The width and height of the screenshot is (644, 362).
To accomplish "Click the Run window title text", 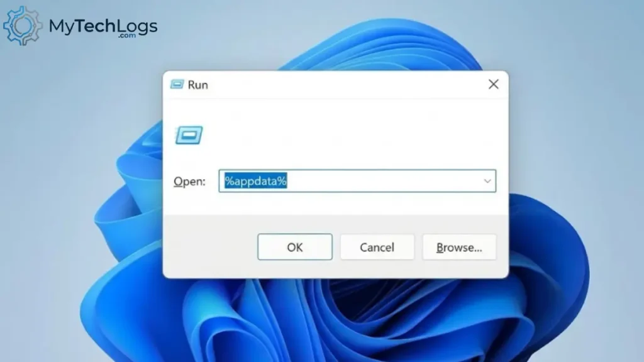I will click(x=199, y=84).
